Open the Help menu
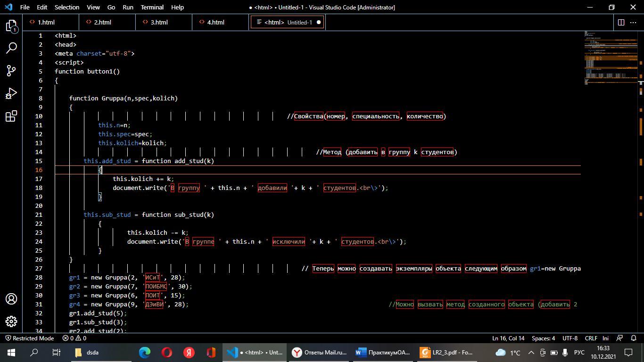This screenshot has height=362, width=644. click(177, 7)
